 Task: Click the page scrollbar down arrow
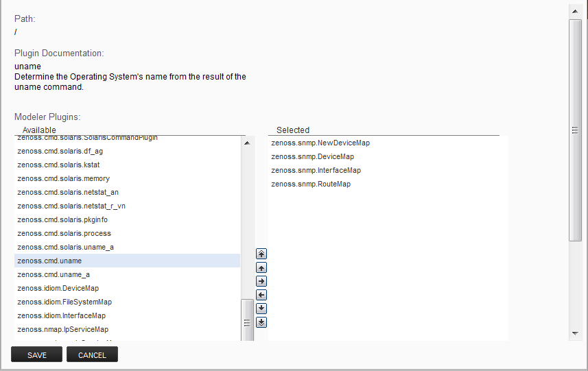(575, 333)
